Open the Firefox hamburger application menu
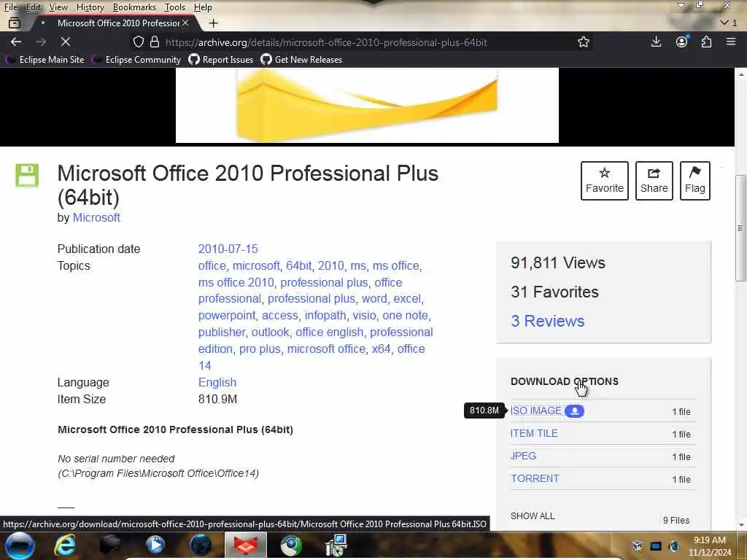 [731, 42]
